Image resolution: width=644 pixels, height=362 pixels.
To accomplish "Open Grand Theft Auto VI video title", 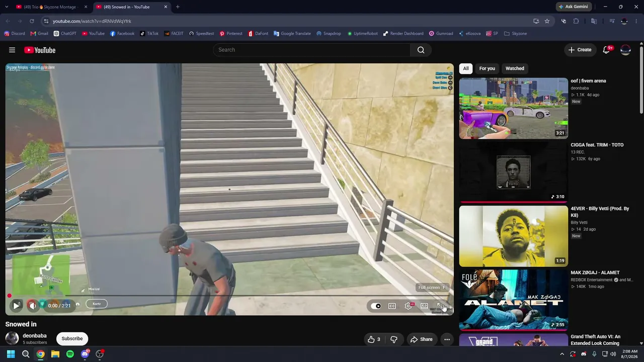I will tap(596, 340).
